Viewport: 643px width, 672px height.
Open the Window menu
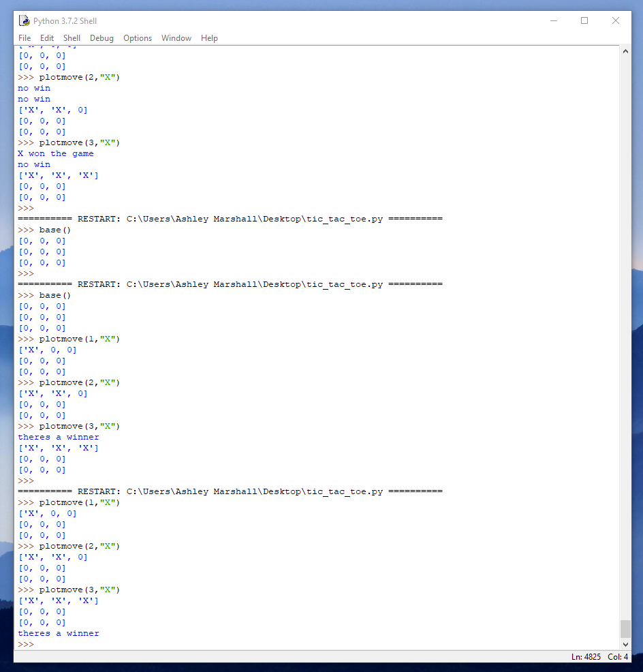coord(176,38)
